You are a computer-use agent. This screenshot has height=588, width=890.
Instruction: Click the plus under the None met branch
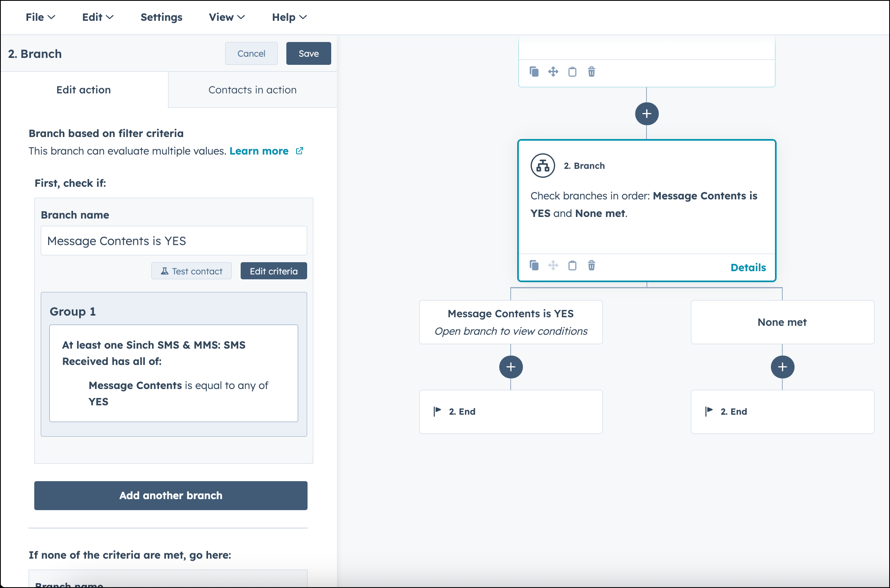[782, 367]
